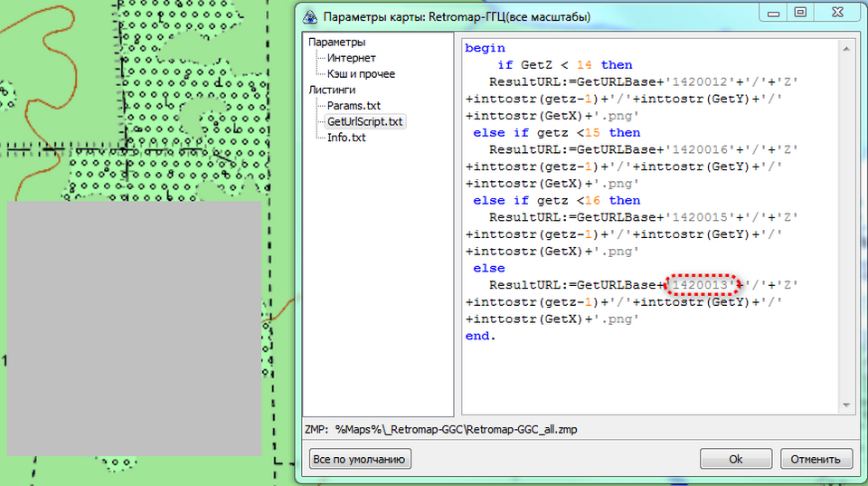Click the 'end.' line in script

click(x=480, y=336)
